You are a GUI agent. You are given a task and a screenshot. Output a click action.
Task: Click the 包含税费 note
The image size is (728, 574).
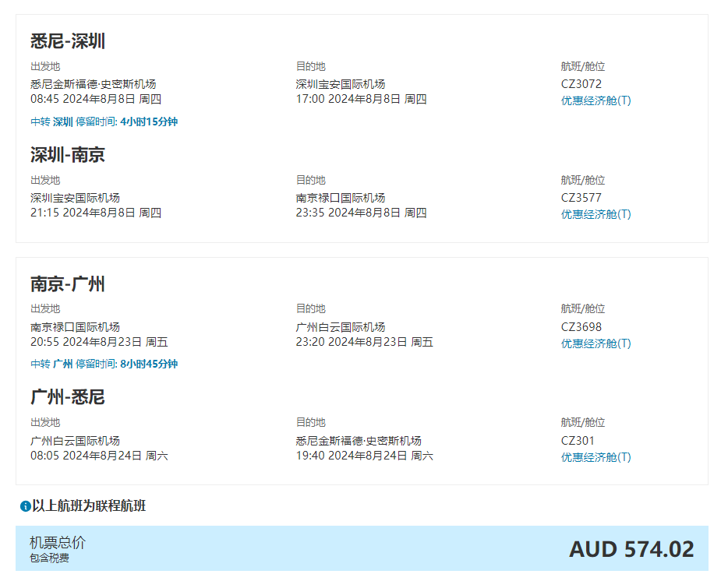pos(49,558)
